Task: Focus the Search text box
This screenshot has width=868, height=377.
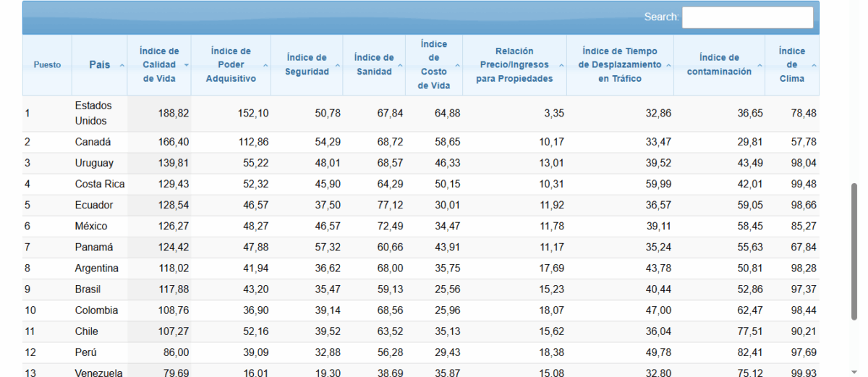Action: 747,17
